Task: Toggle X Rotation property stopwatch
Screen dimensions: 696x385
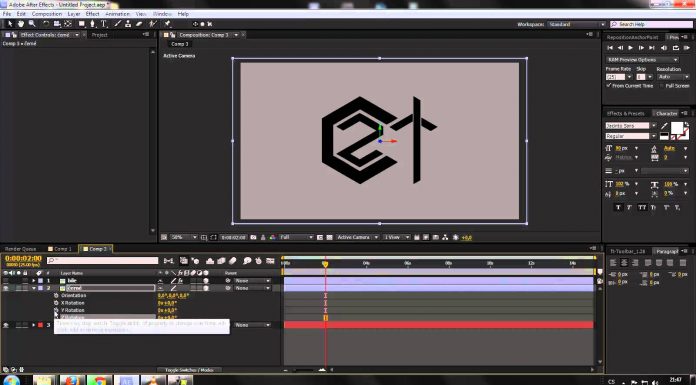Action: [56, 303]
